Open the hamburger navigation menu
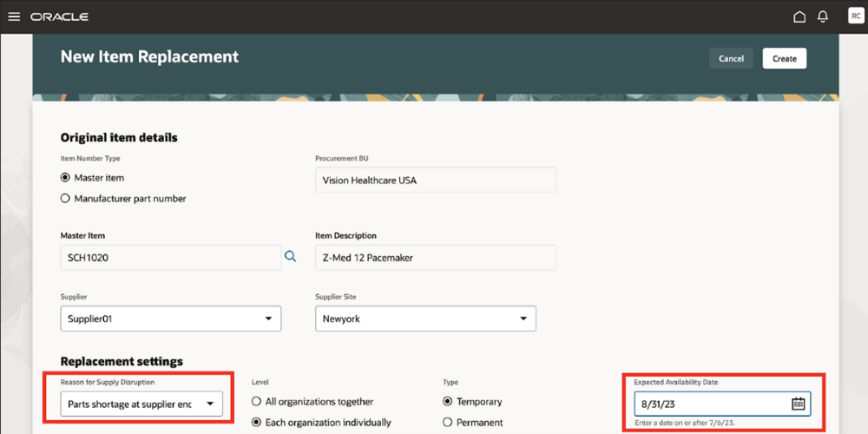This screenshot has height=434, width=868. point(15,16)
